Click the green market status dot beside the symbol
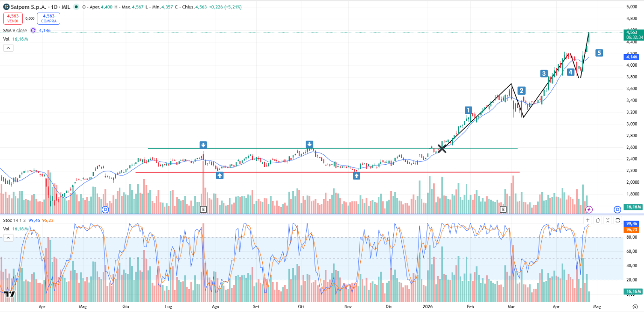Screen dimensions: 644x312 click(x=77, y=7)
